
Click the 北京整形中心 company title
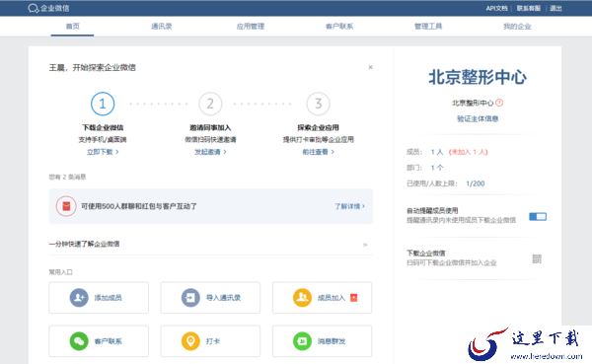coord(478,77)
